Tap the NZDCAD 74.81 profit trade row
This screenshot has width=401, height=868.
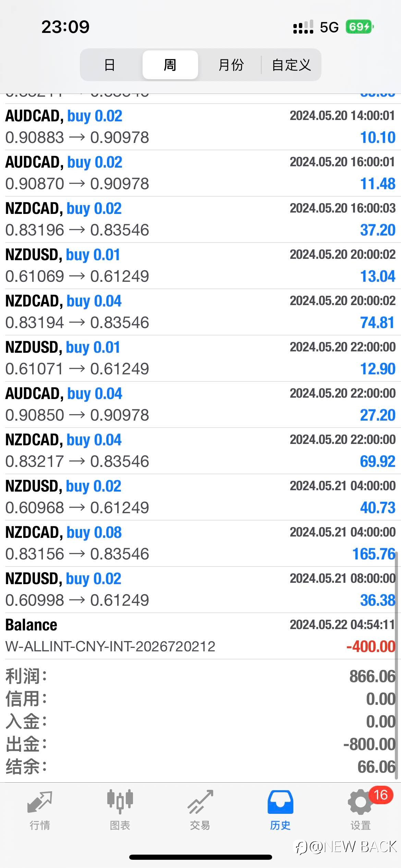tap(200, 312)
